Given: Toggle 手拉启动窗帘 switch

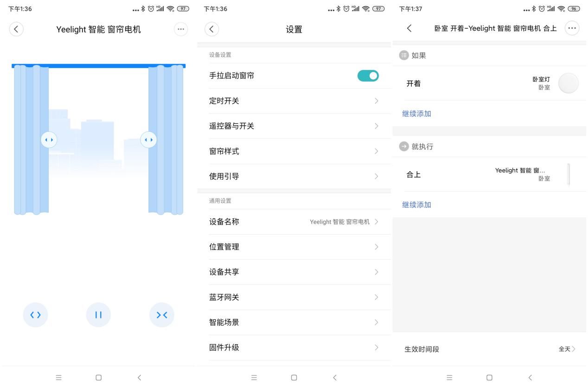Looking at the screenshot, I should coord(368,76).
